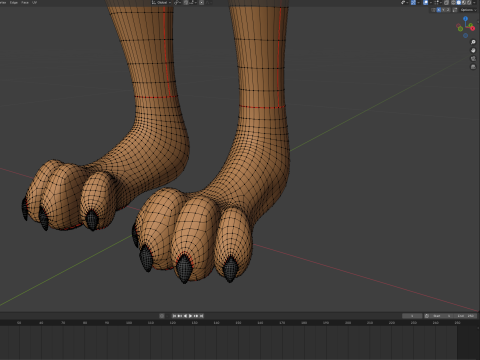
Task: Open the Options dropdown
Action: [x=468, y=10]
